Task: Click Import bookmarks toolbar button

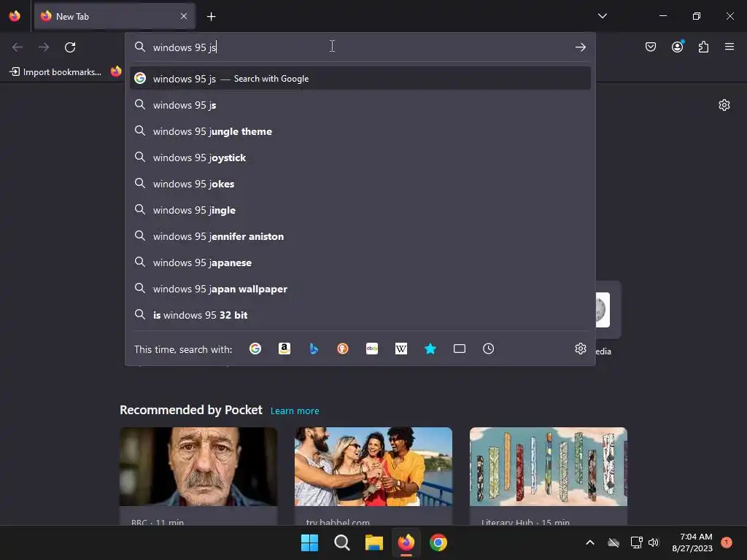Action: [x=55, y=72]
